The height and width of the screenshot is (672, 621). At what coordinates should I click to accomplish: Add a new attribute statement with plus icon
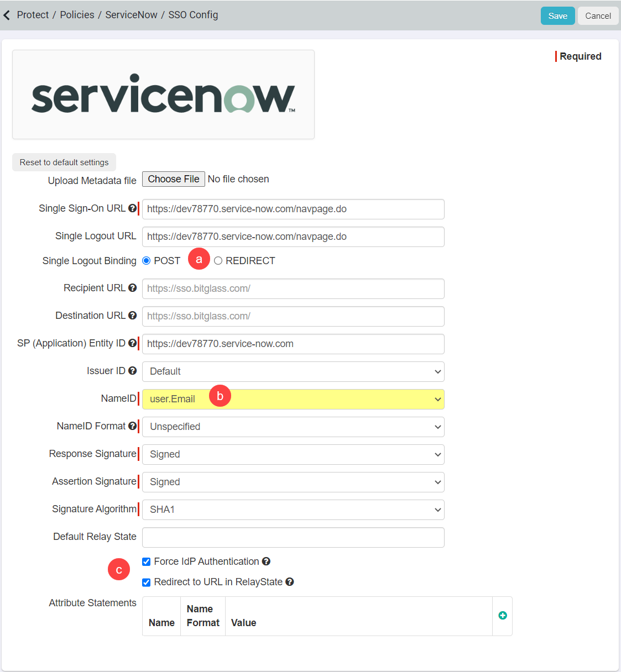click(x=502, y=615)
